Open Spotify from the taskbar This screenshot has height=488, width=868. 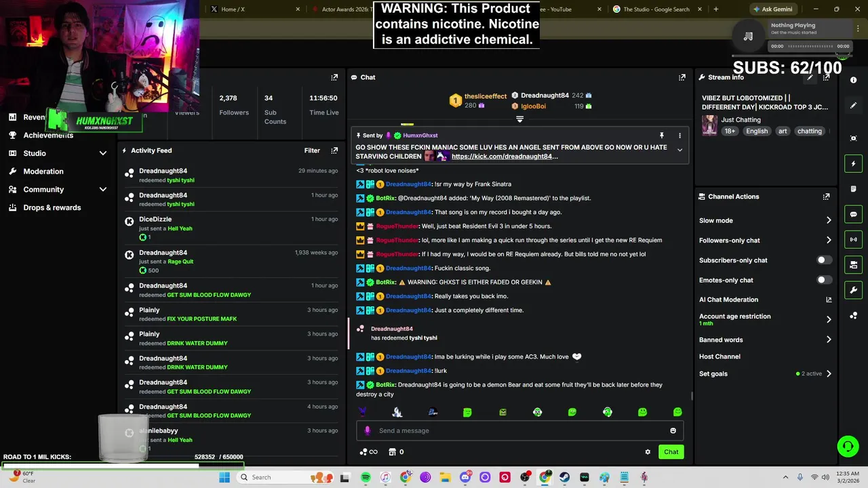(366, 478)
